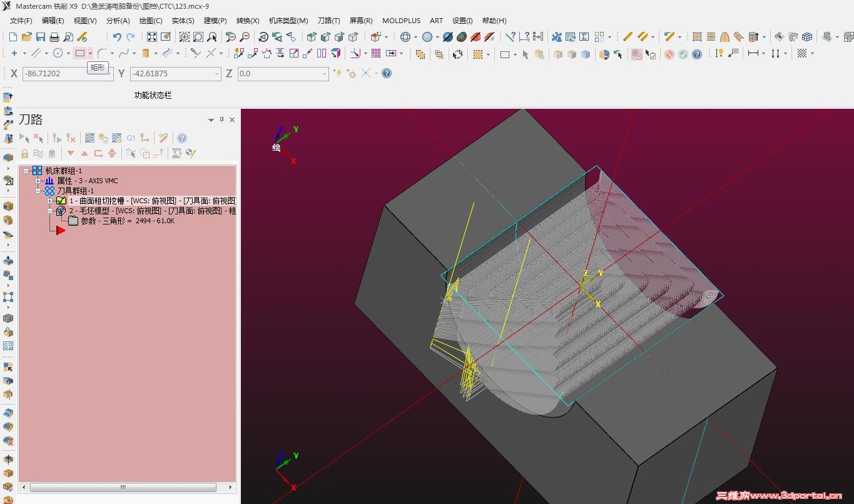
Task: Open the 设置(I) menu
Action: click(462, 21)
